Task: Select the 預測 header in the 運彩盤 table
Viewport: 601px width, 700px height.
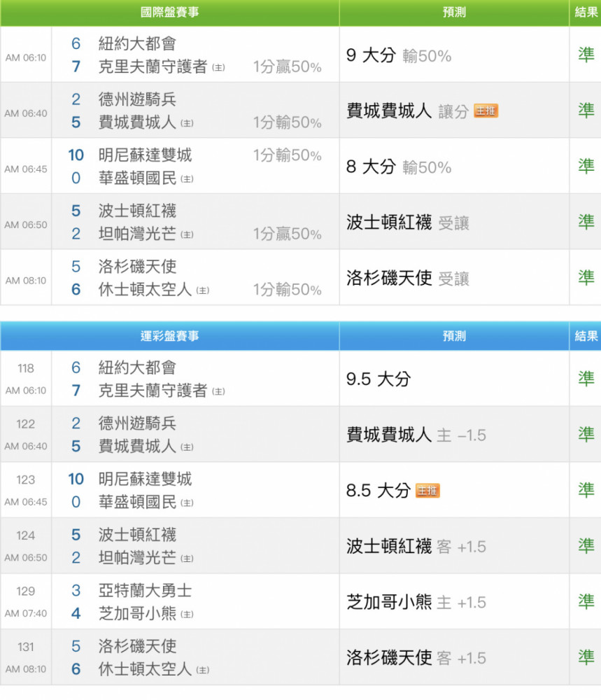Action: [x=454, y=336]
